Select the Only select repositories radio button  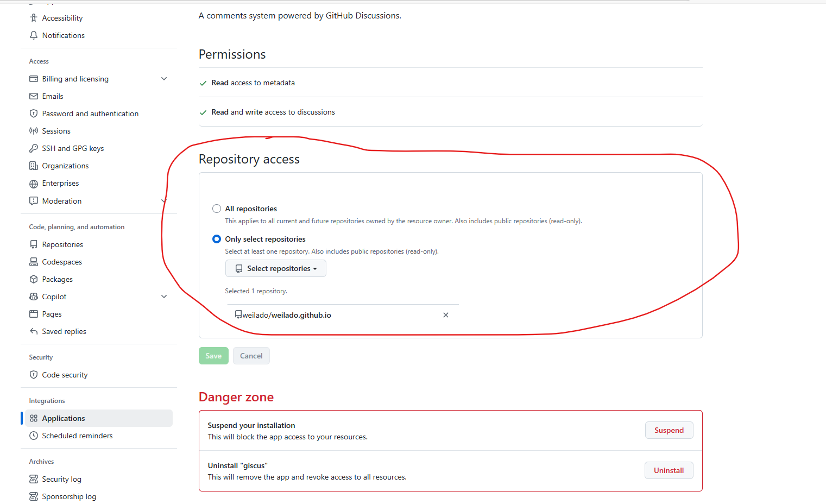(217, 239)
